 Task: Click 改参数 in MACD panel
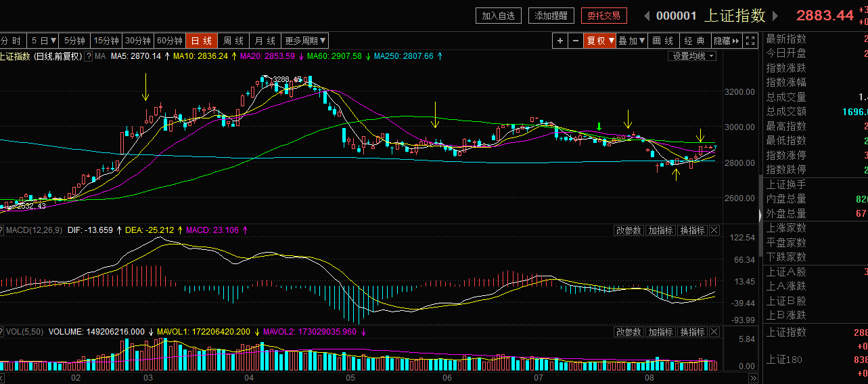click(629, 230)
